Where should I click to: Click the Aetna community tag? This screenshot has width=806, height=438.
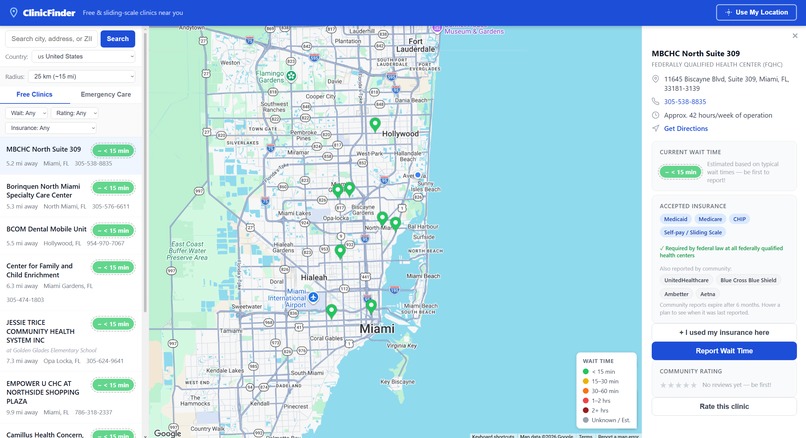pos(707,294)
